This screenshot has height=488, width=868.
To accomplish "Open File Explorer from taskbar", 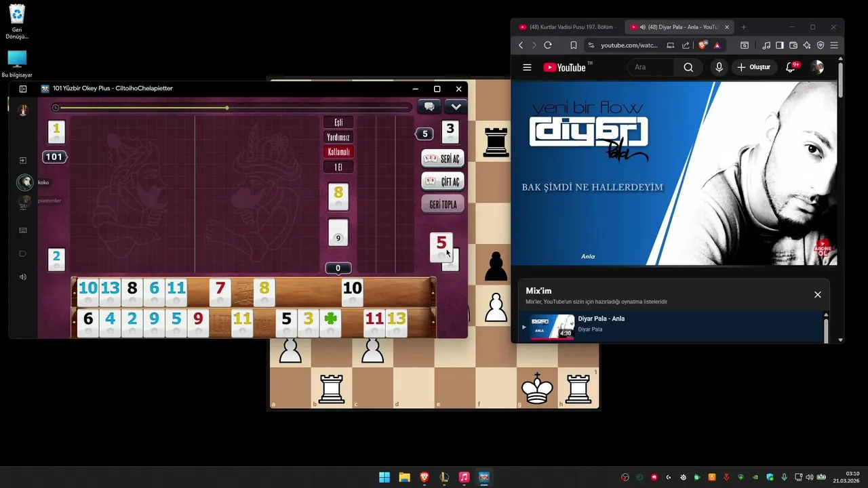I will 404,477.
